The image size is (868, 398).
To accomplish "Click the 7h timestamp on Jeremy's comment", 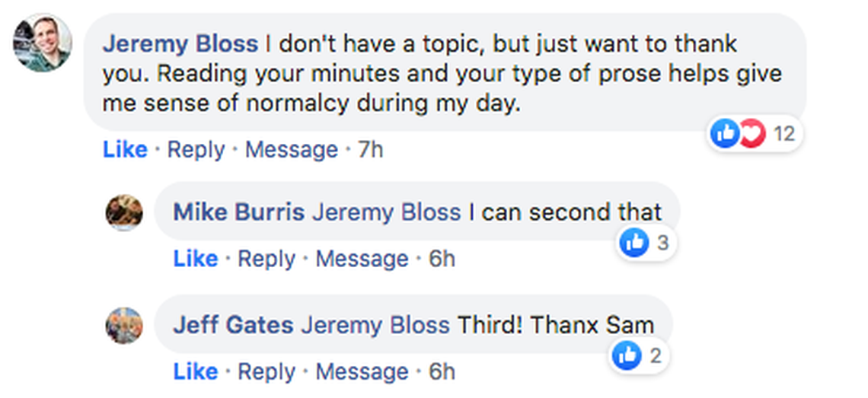I will tap(370, 150).
